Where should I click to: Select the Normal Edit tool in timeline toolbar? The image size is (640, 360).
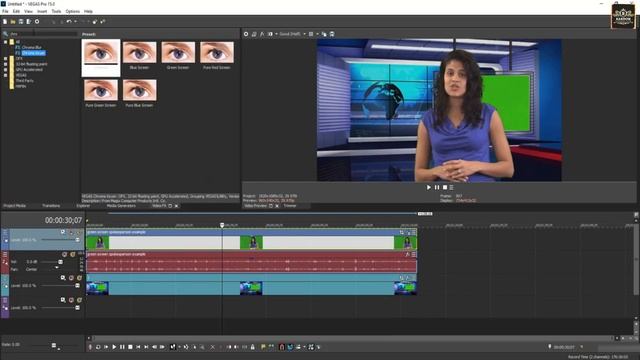[x=173, y=347]
